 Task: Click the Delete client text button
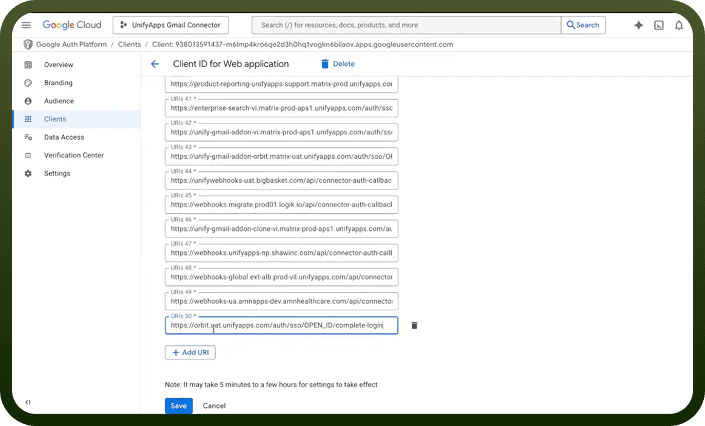(x=344, y=64)
